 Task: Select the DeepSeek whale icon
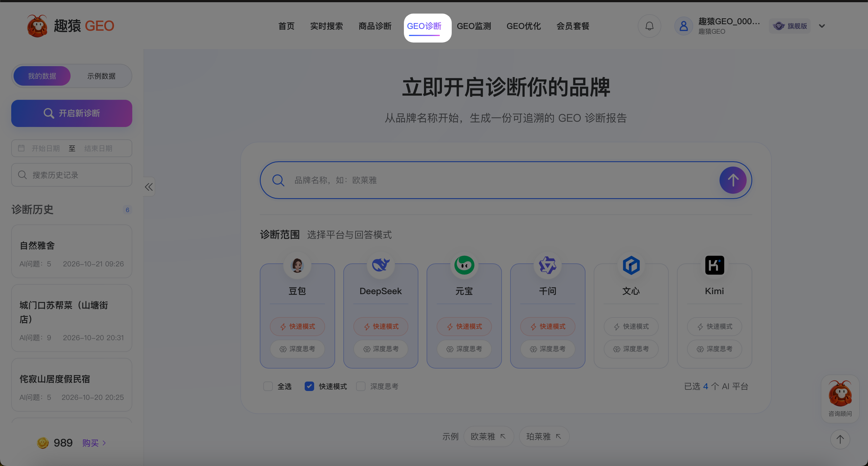pos(381,265)
